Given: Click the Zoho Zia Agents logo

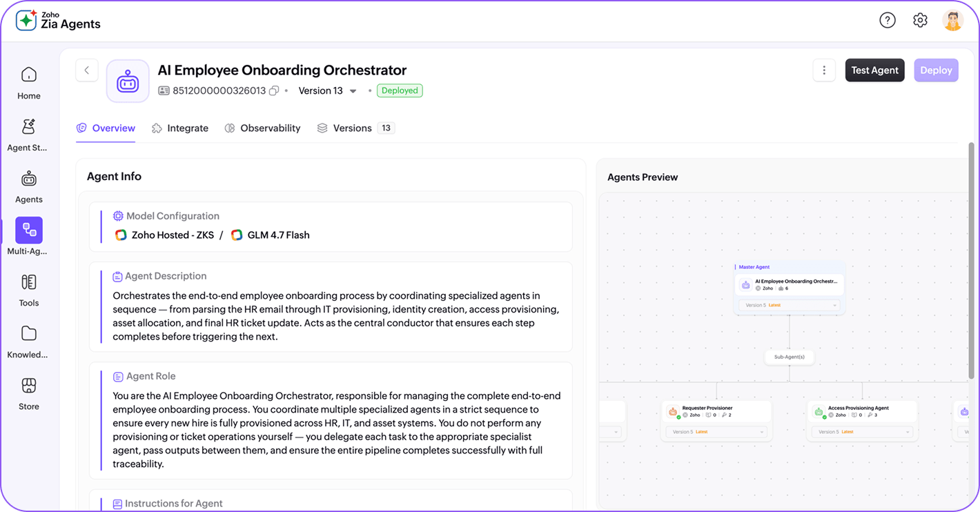Looking at the screenshot, I should pos(58,20).
